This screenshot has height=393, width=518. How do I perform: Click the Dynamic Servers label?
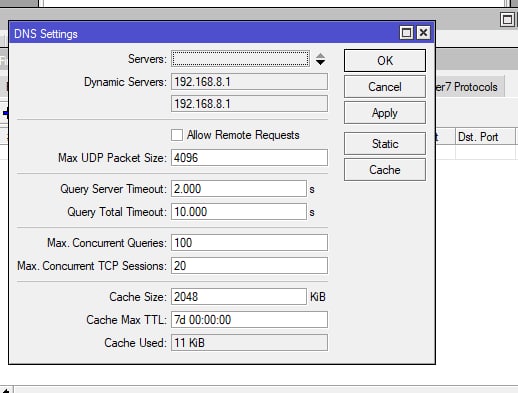click(125, 82)
